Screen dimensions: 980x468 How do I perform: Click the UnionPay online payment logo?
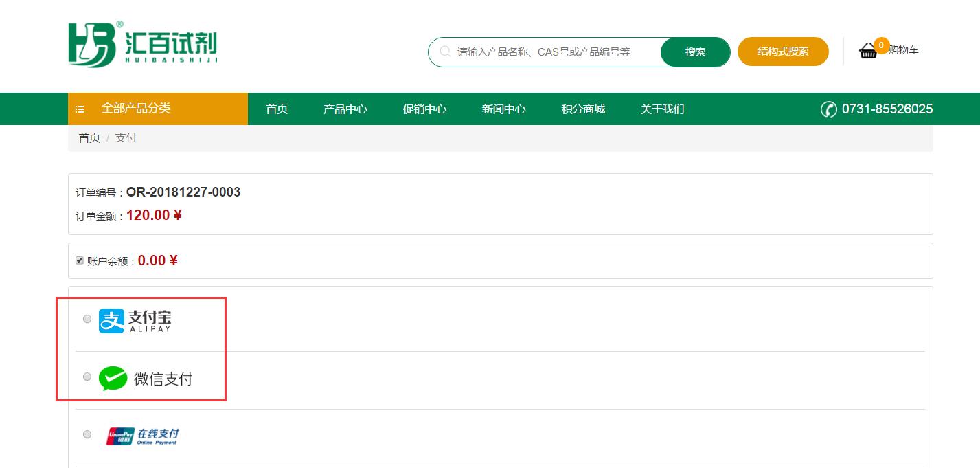[x=143, y=436]
